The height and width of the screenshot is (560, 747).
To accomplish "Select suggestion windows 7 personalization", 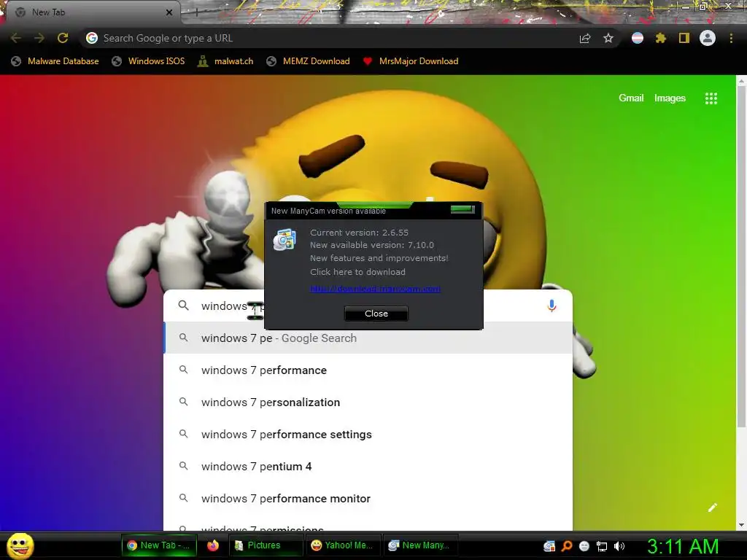I will click(x=368, y=402).
